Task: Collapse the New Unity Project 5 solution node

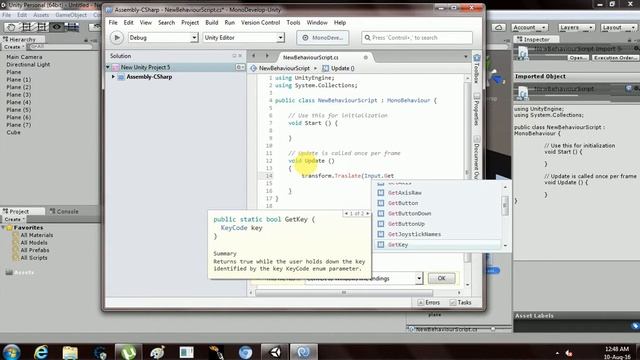Action: 108,67
